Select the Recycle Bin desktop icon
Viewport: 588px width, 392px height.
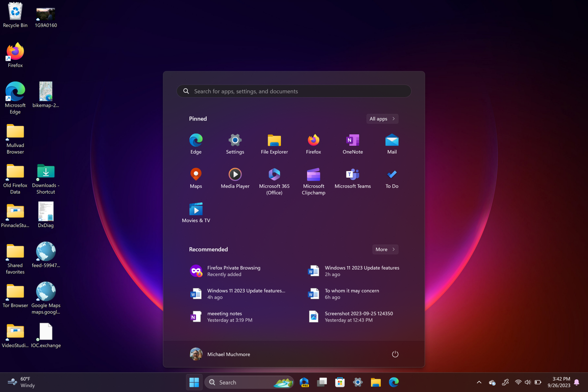(15, 15)
